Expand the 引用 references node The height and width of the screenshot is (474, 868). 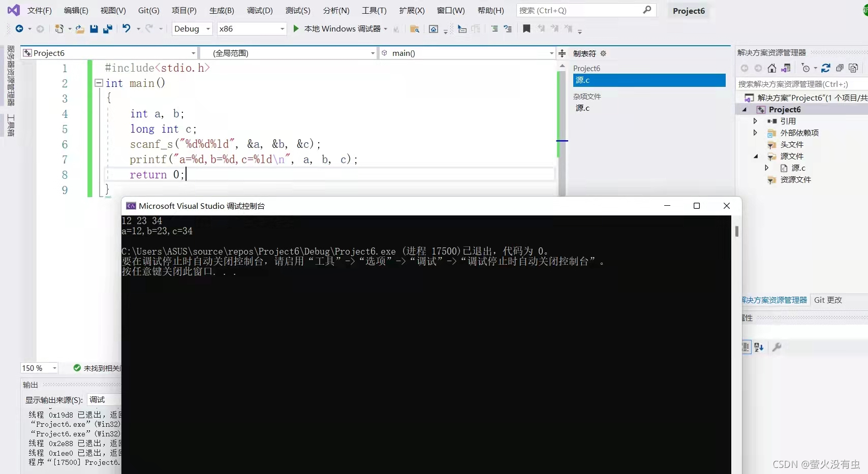point(755,121)
